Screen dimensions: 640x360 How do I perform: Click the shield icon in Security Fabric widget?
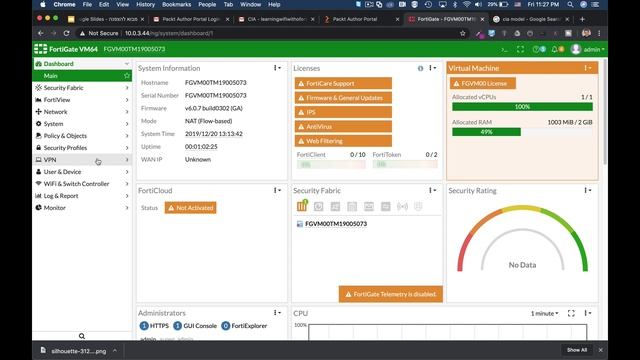(418, 207)
